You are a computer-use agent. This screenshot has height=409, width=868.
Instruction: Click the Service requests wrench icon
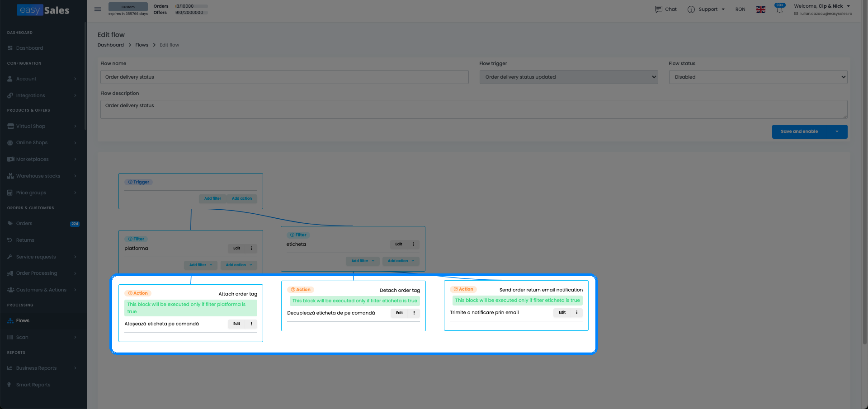point(10,257)
